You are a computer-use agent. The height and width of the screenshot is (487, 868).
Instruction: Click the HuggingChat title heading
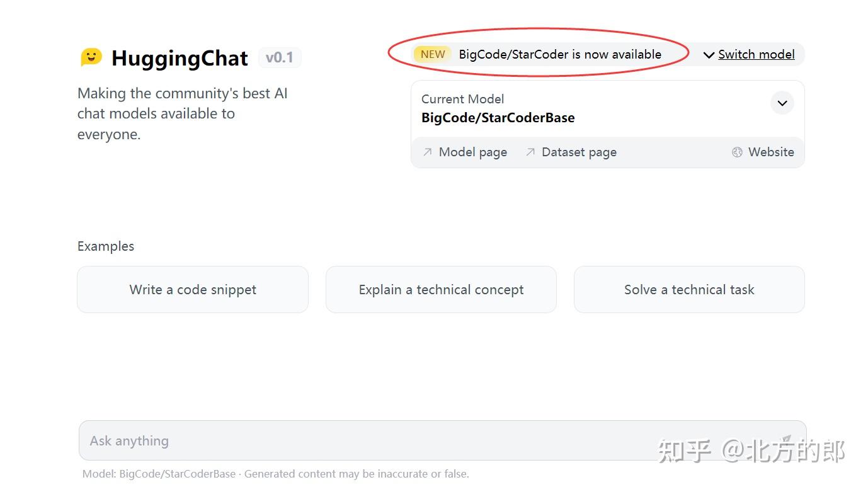(x=180, y=58)
